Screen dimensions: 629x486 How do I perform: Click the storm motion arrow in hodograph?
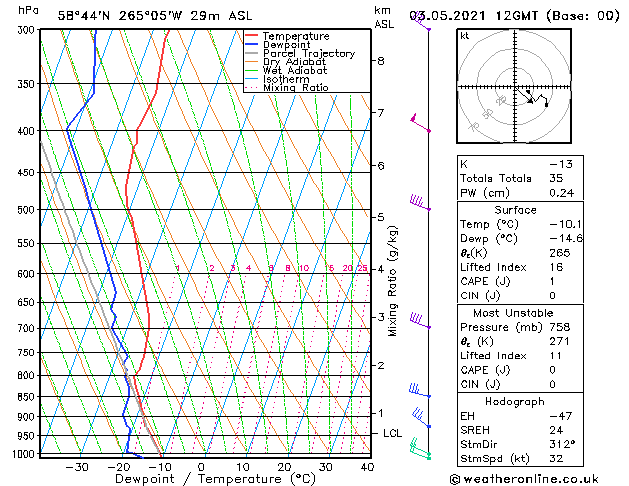[x=530, y=98]
